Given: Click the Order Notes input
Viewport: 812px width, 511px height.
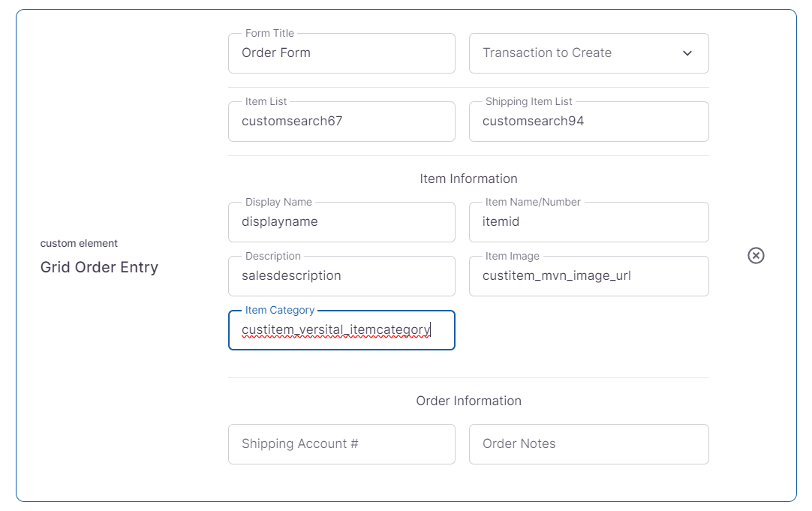Looking at the screenshot, I should pyautogui.click(x=588, y=444).
